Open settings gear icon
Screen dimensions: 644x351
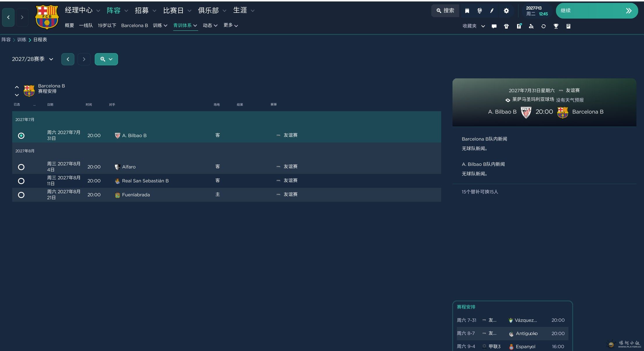coord(506,11)
